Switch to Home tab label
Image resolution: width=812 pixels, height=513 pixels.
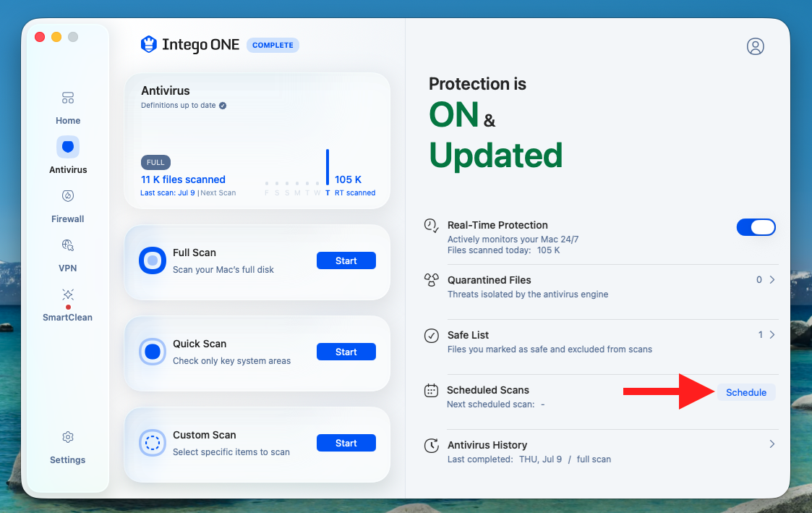point(68,121)
